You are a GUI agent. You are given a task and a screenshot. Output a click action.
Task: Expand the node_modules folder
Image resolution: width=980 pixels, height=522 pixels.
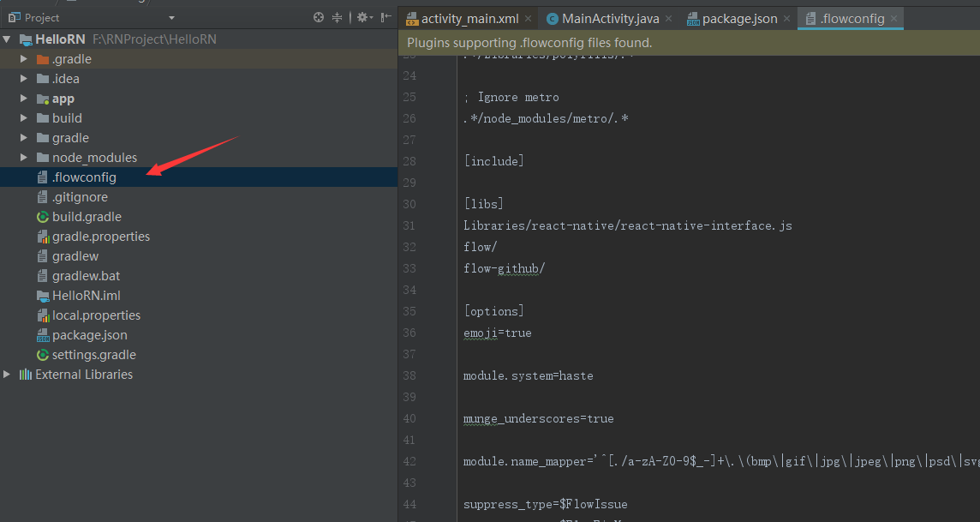[25, 158]
